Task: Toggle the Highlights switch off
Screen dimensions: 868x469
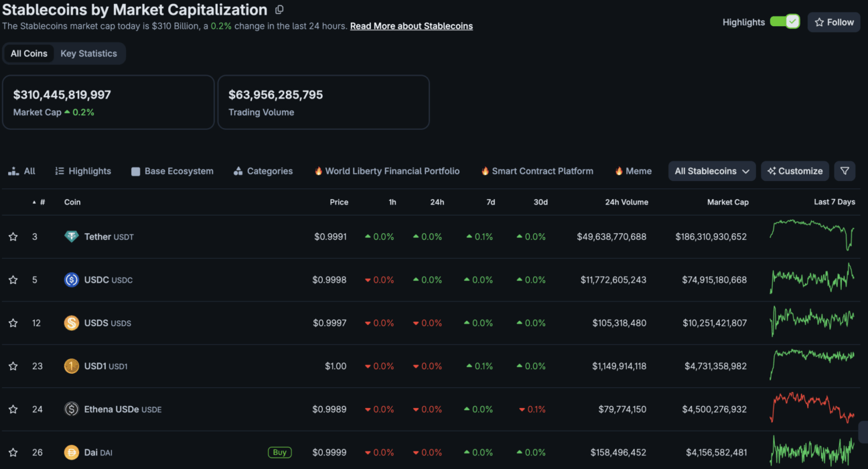Action: click(784, 22)
